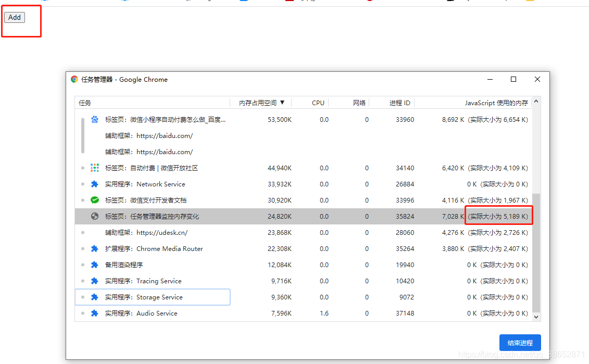The image size is (589, 364).
Task: Select row 备用渲染程序
Action: (x=304, y=265)
